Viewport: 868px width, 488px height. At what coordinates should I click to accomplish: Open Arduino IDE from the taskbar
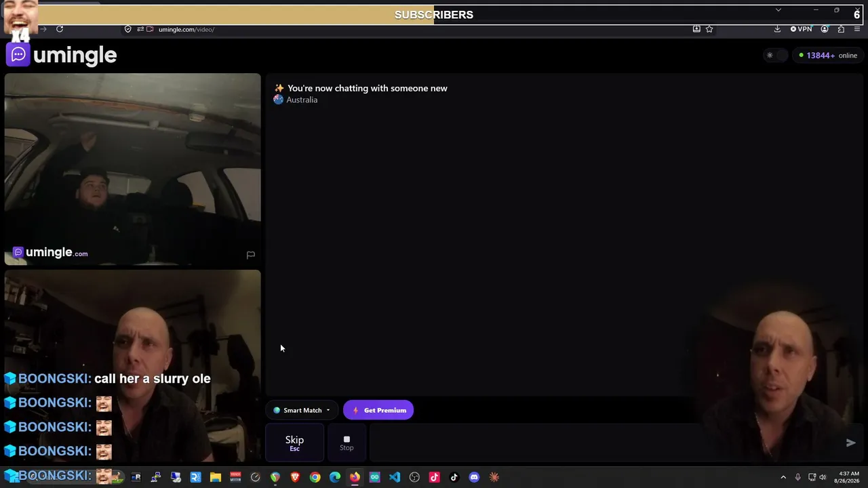[x=374, y=477]
